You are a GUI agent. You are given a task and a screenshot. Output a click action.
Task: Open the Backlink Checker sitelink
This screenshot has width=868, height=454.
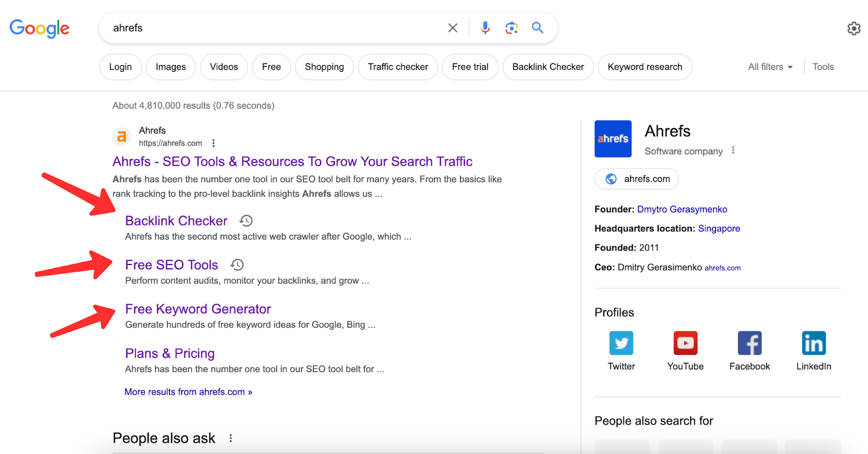tap(176, 220)
